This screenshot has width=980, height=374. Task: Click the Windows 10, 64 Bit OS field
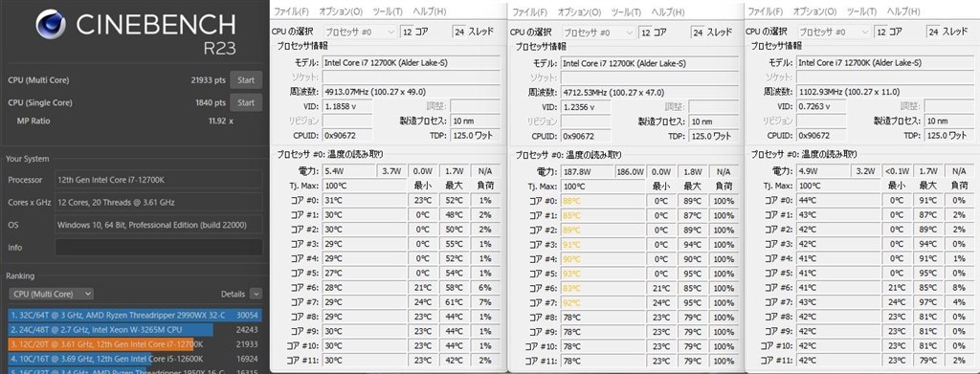[159, 225]
